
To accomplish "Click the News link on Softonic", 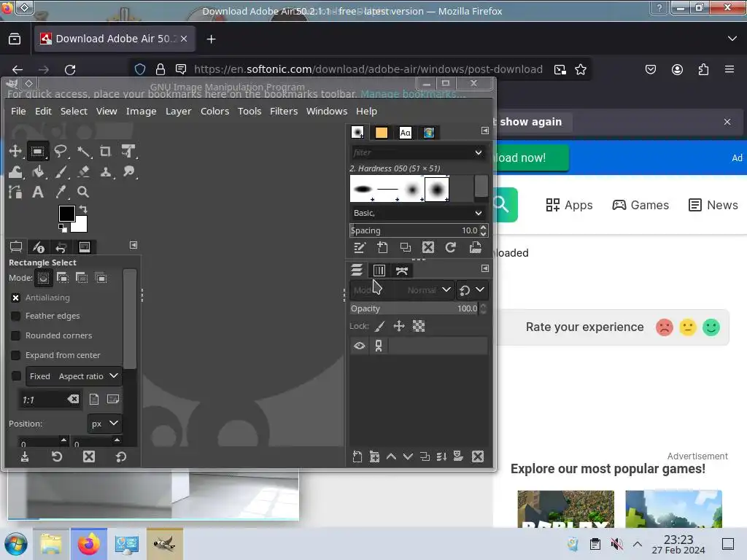I will click(x=713, y=205).
